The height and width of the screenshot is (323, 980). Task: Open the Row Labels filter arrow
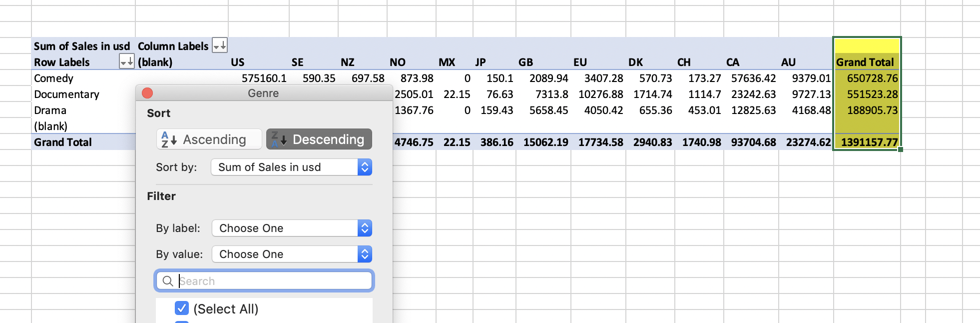click(x=127, y=61)
